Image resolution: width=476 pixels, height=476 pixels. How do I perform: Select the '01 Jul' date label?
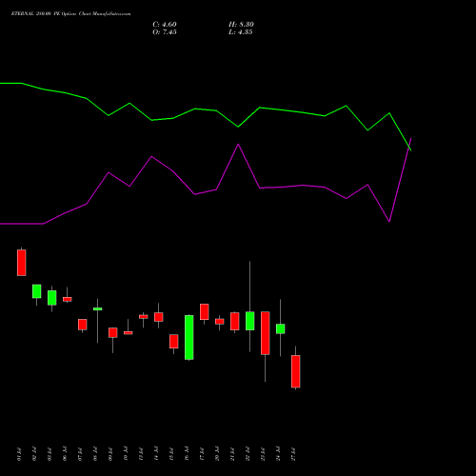click(19, 454)
